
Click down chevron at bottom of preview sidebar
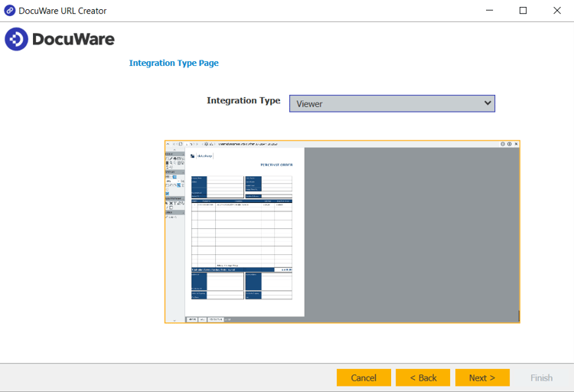coord(175,319)
